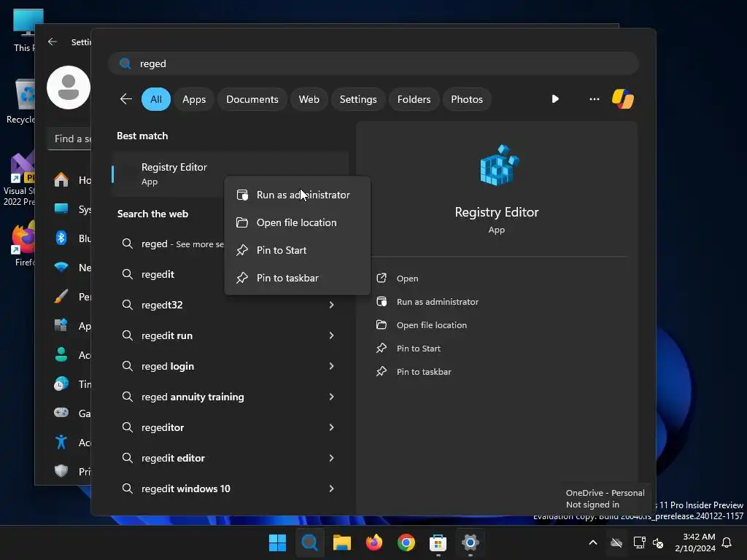Expand the regedit run suggestion chevron
The width and height of the screenshot is (747, 560).
332,335
